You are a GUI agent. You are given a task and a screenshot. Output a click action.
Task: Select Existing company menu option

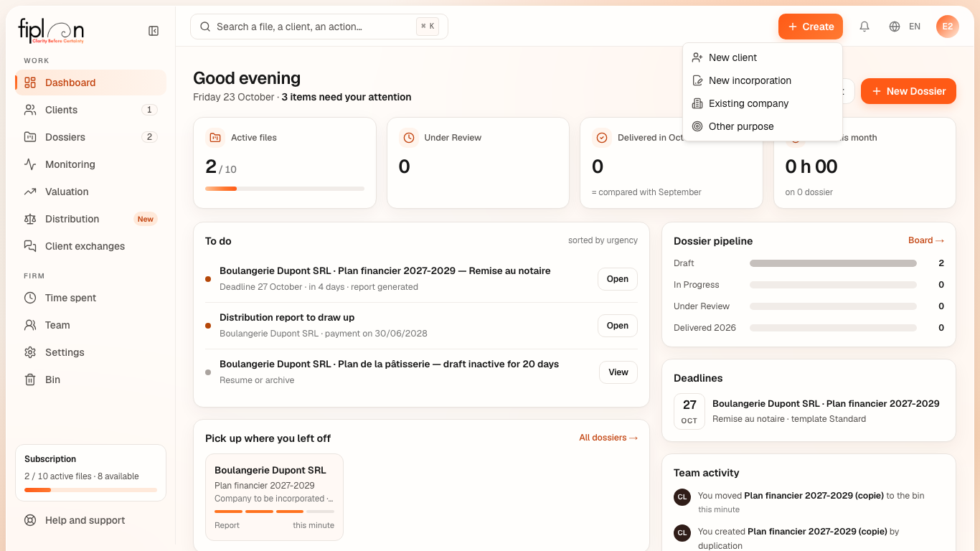(x=763, y=103)
